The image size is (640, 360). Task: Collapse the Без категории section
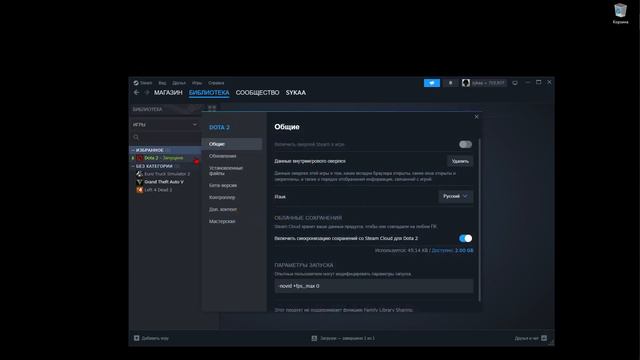133,166
